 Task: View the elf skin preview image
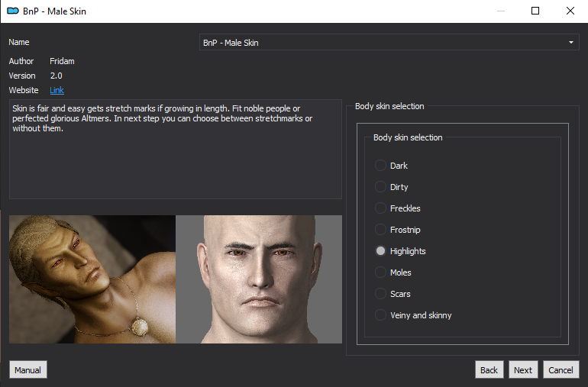tap(92, 279)
